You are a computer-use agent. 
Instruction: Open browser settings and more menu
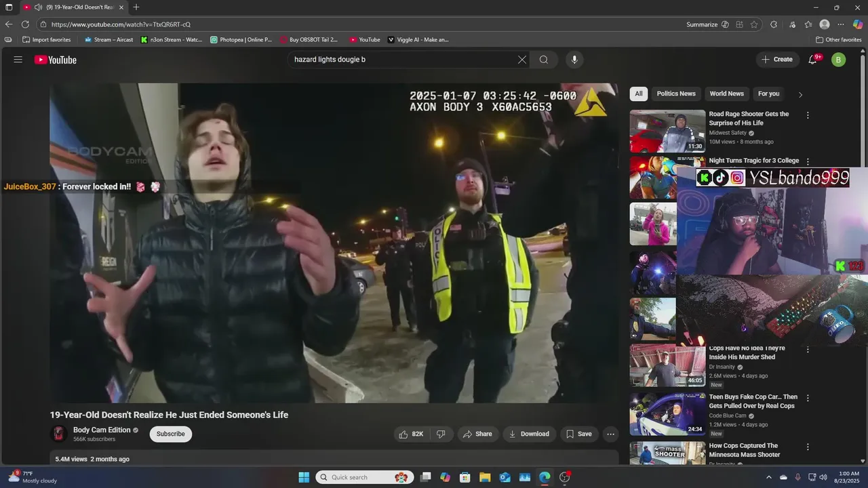pyautogui.click(x=841, y=24)
